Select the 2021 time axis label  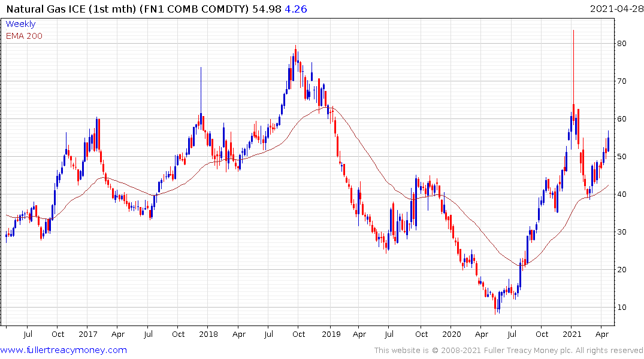(x=572, y=334)
